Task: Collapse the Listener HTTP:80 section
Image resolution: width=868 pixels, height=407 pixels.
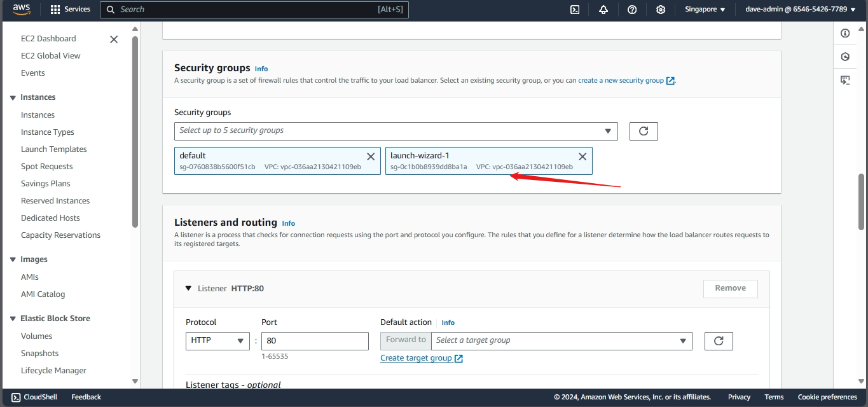Action: coord(188,288)
